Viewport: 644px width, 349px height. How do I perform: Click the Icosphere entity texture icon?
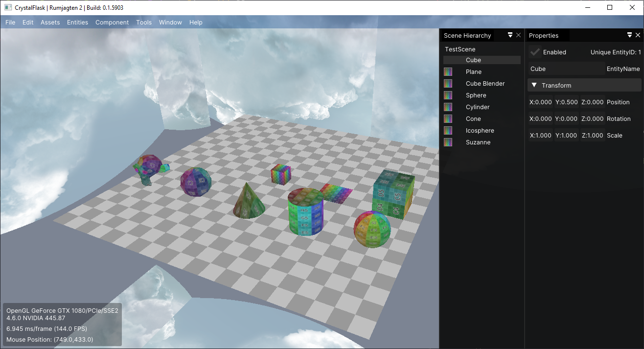[448, 130]
